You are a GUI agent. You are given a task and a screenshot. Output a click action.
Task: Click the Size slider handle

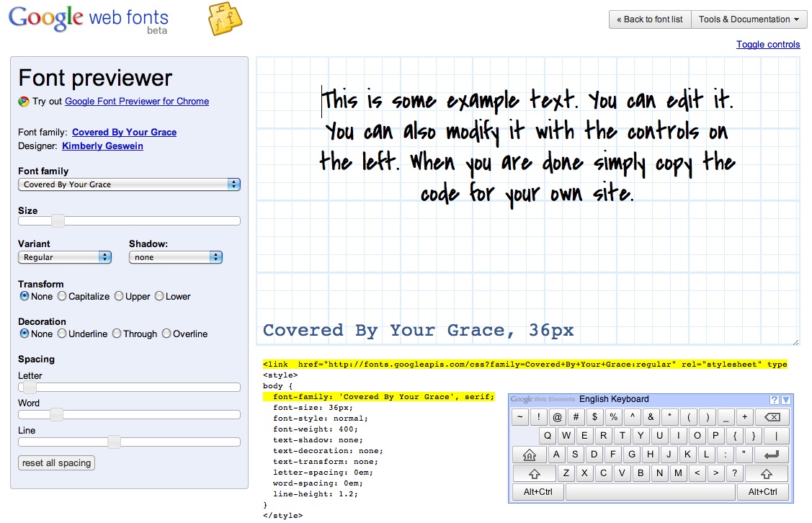click(58, 221)
